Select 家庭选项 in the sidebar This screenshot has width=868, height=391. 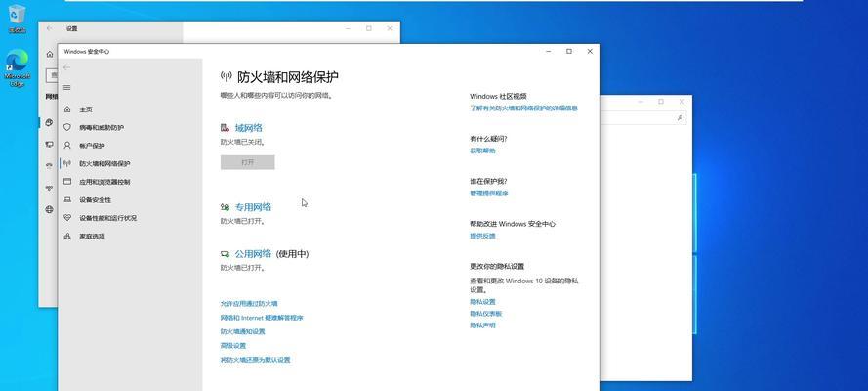pos(92,237)
